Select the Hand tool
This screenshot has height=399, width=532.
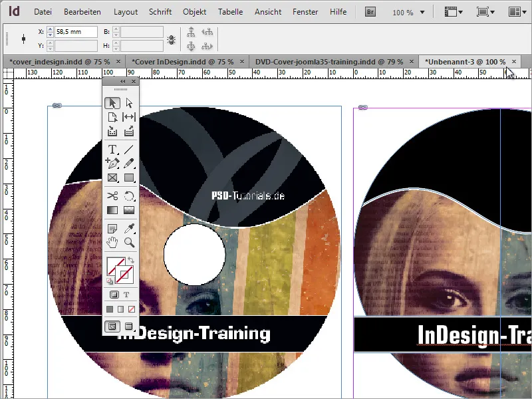112,242
